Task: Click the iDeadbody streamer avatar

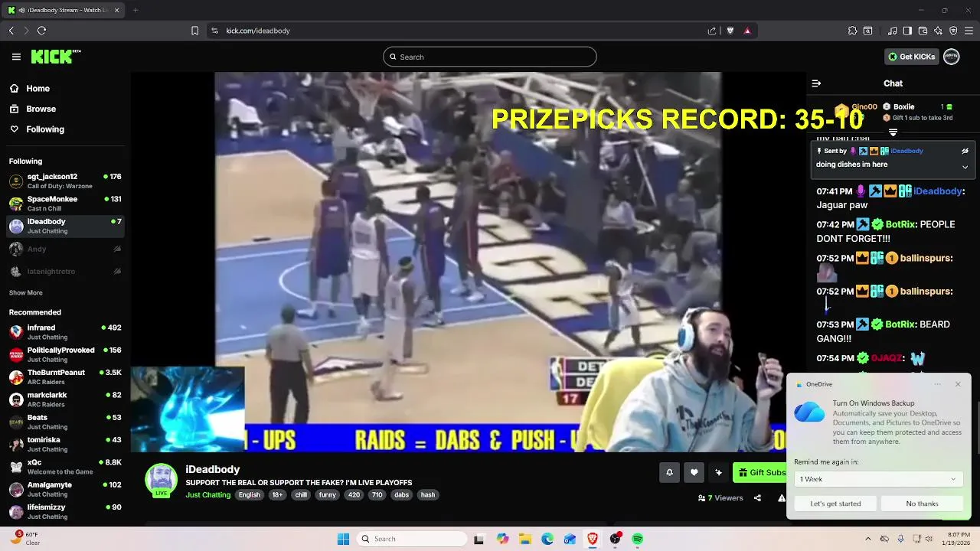Action: click(161, 480)
